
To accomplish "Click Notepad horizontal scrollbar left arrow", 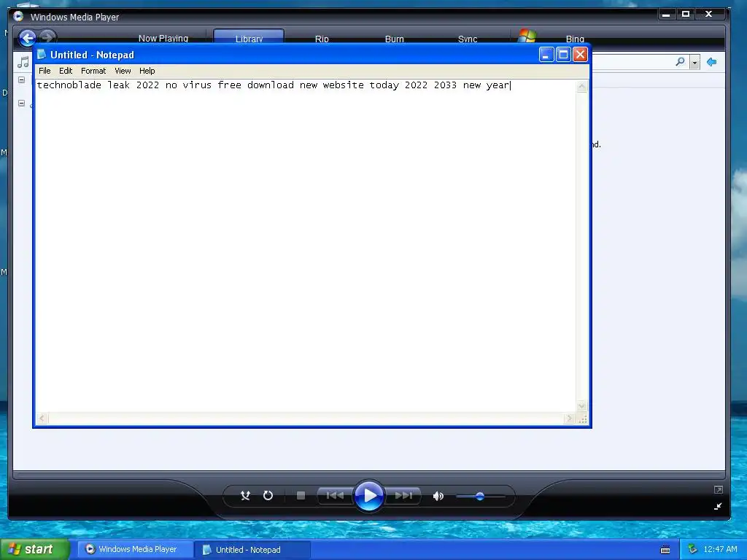I will 42,418.
